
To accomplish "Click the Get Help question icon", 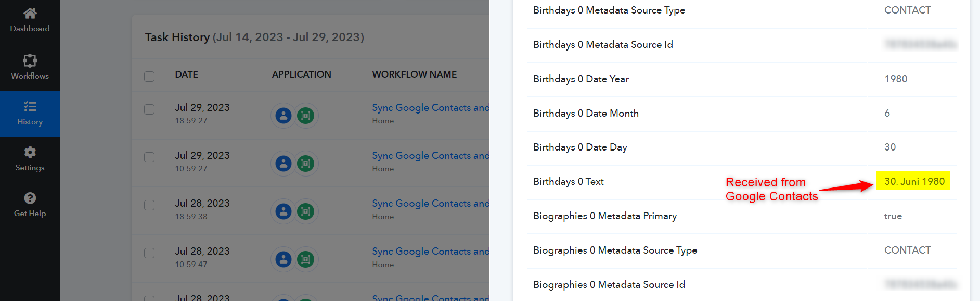I will point(30,198).
